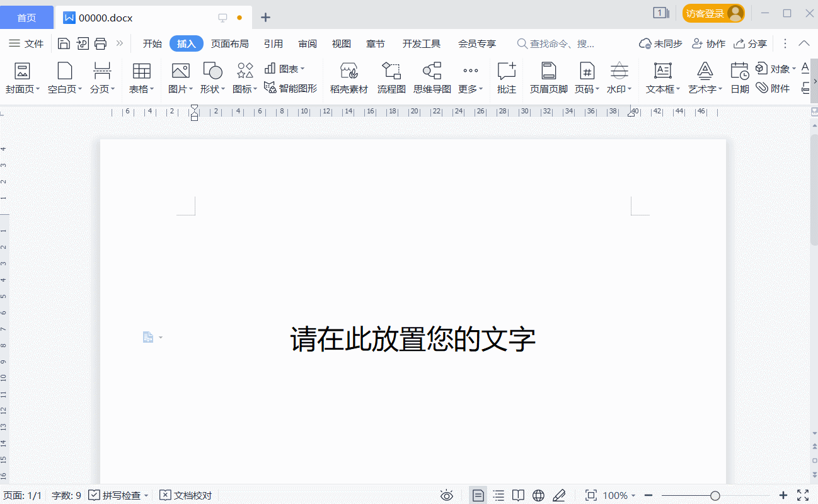Image resolution: width=818 pixels, height=504 pixels.
Task: Open the 形状 shapes dropdown
Action: click(x=213, y=89)
